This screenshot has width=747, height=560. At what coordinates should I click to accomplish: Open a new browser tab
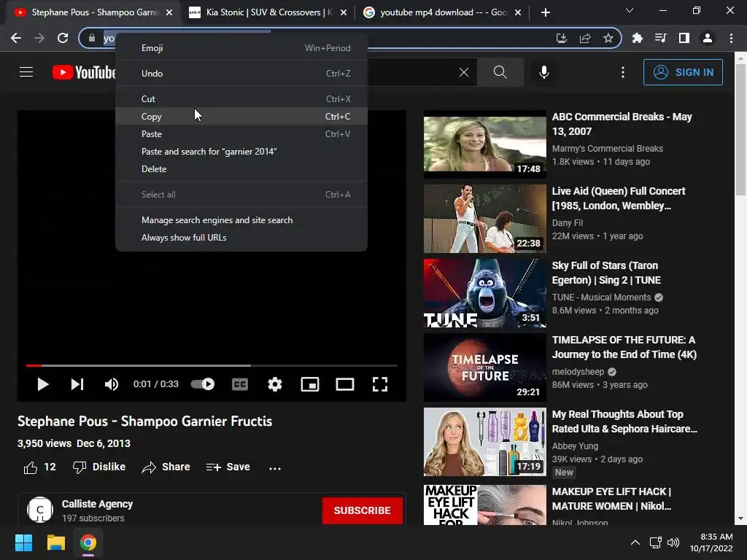[x=546, y=12]
